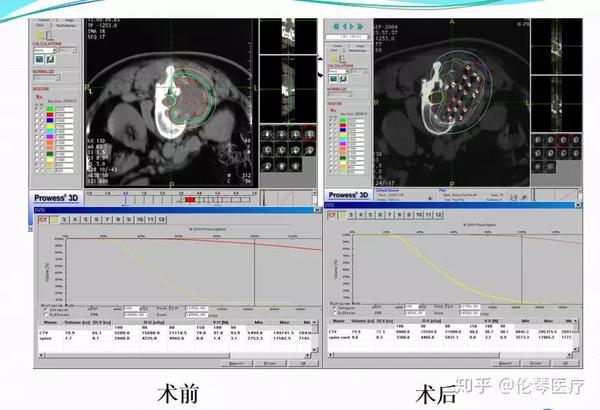
Task: Toggle checkbox beside cyan isodose in pre-op window
Action: tap(37, 131)
